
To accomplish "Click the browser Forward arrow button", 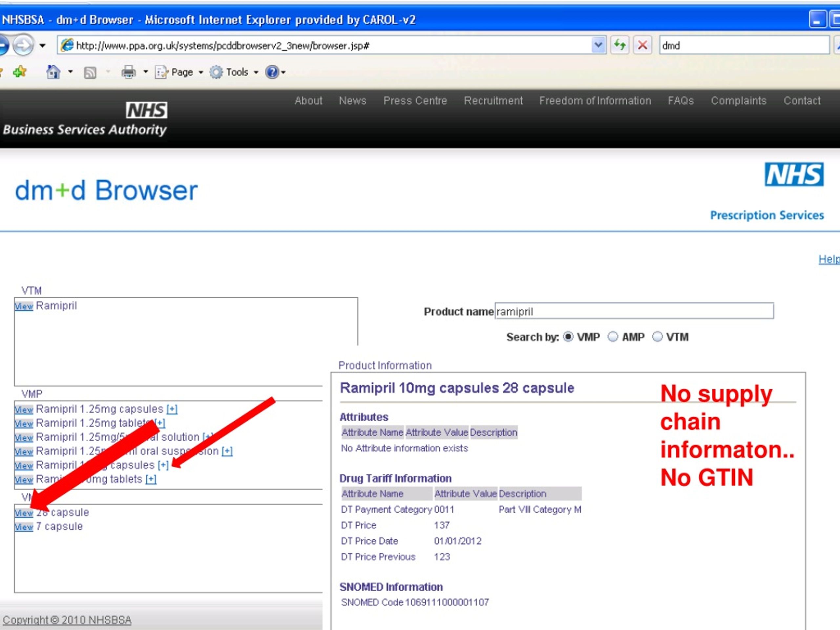I will (24, 46).
